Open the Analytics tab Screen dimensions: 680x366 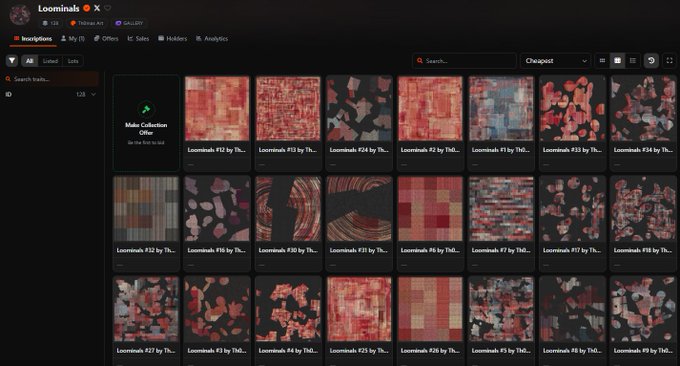(212, 39)
